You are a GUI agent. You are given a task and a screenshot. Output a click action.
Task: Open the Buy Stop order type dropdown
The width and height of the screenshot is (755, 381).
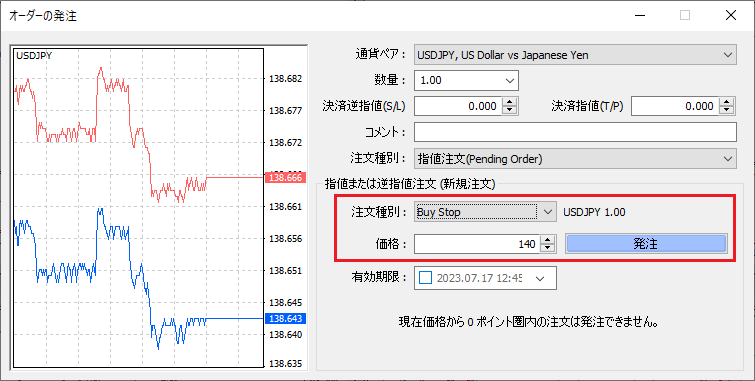tap(547, 212)
